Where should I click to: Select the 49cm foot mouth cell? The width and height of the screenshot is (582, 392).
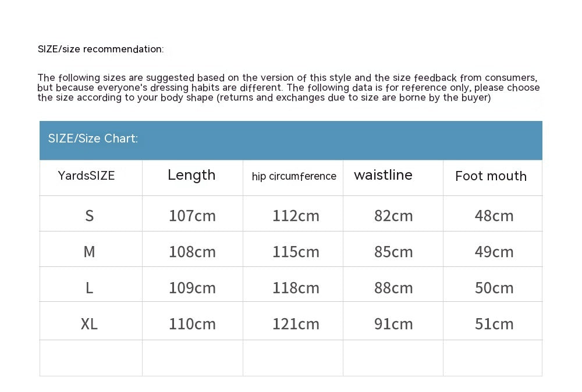[x=494, y=252]
